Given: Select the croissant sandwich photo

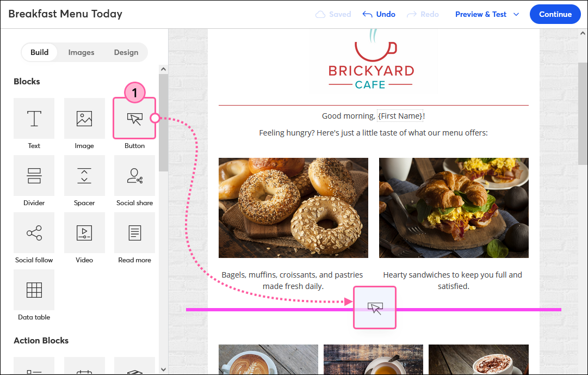Looking at the screenshot, I should click(454, 207).
